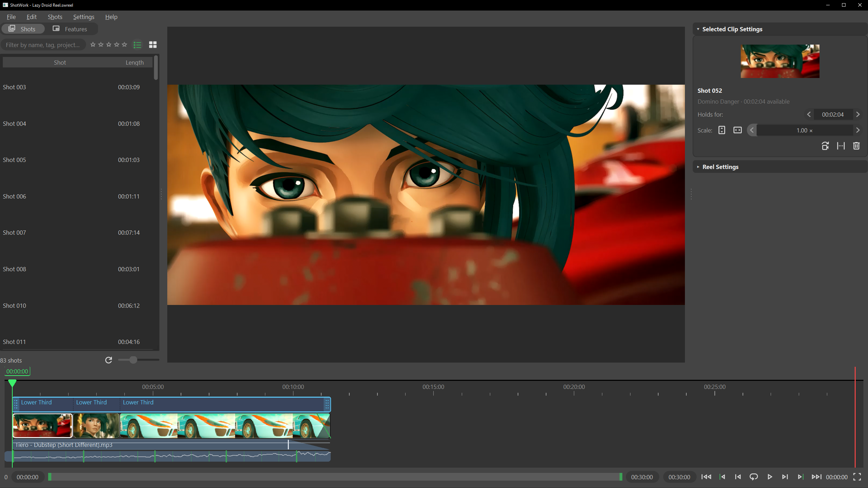Image resolution: width=868 pixels, height=488 pixels.
Task: Enter fullscreen preview
Action: tap(857, 477)
